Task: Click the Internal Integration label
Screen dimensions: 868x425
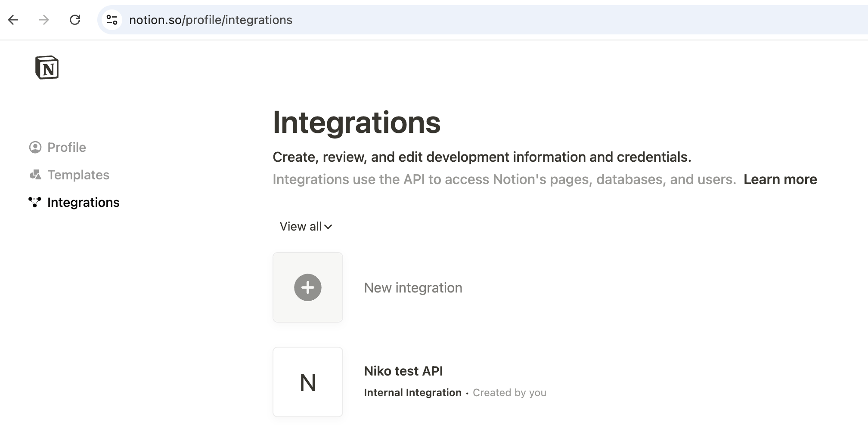Action: pos(413,393)
